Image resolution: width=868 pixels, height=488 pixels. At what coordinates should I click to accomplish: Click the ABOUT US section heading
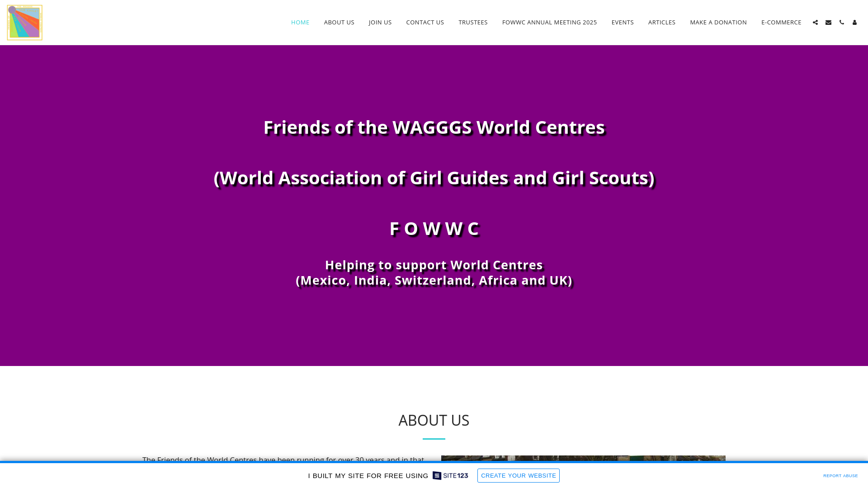tap(434, 420)
